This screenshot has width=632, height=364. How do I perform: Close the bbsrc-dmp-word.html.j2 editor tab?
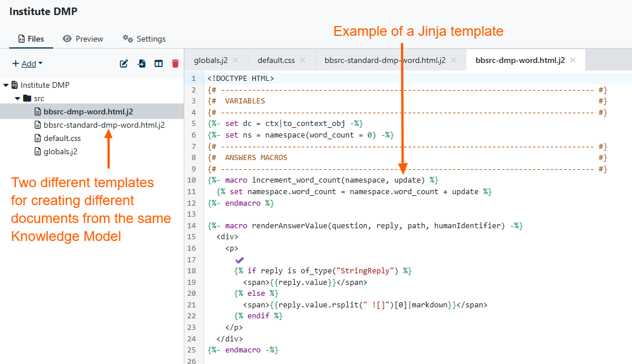point(572,60)
